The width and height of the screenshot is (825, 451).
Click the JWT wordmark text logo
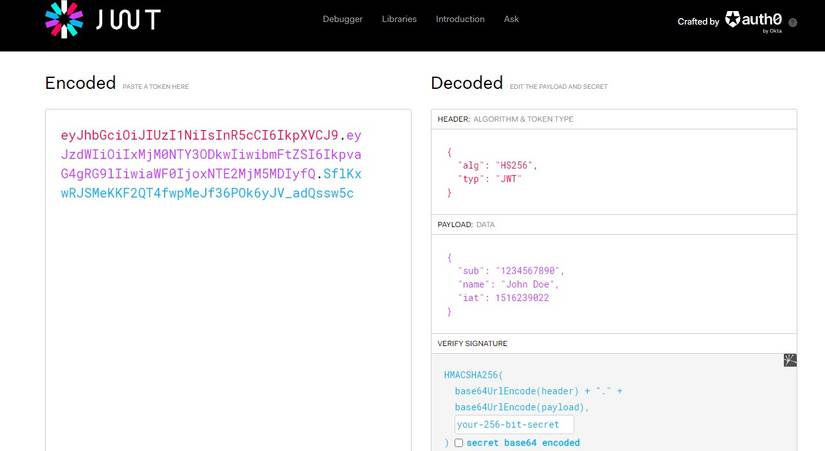click(127, 20)
